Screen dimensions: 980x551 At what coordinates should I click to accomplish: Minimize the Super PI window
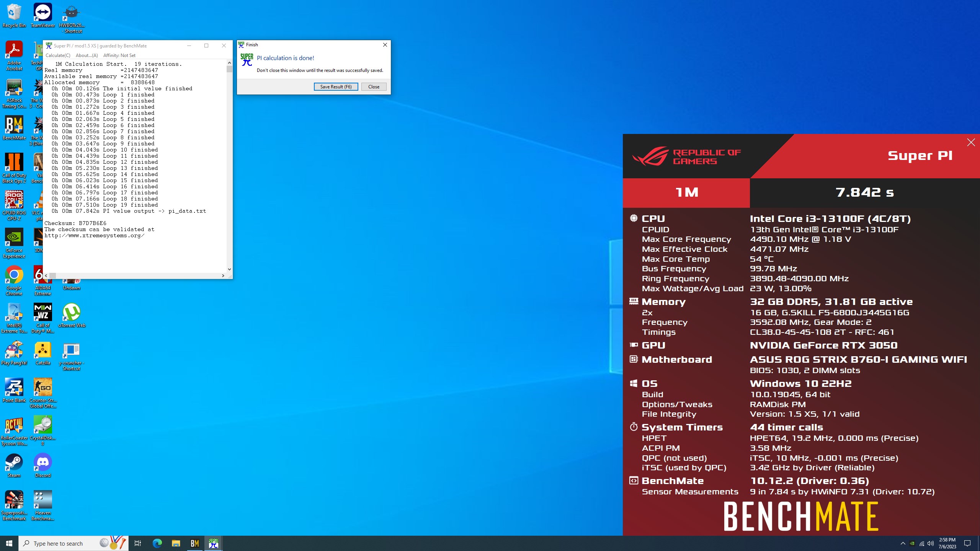[x=189, y=46]
